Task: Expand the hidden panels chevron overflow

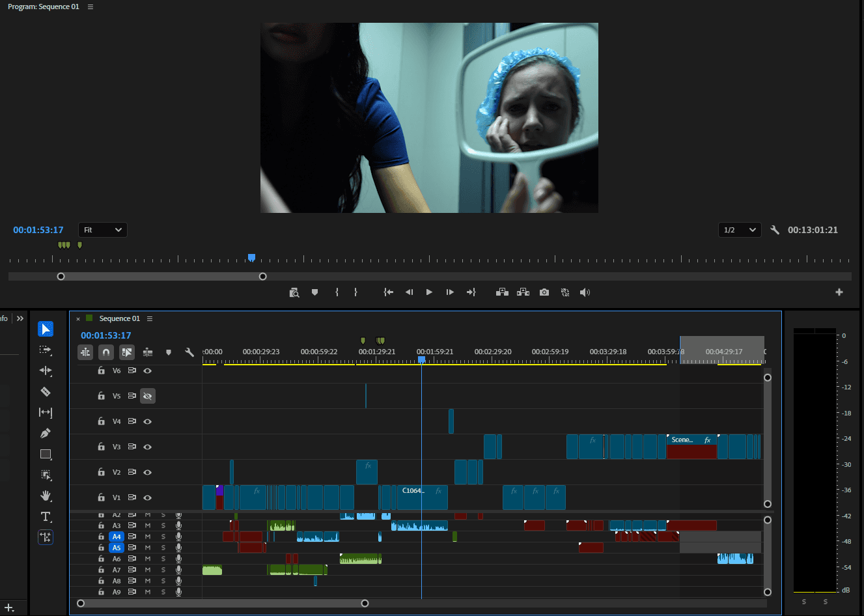Action: coord(20,318)
